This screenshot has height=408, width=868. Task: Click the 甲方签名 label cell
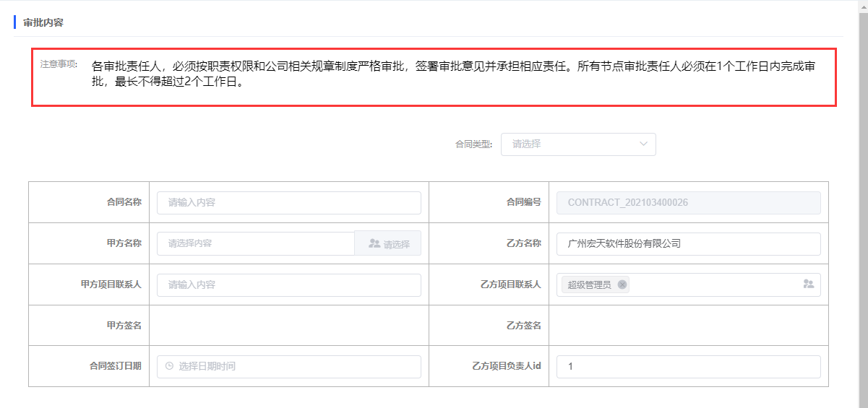89,326
